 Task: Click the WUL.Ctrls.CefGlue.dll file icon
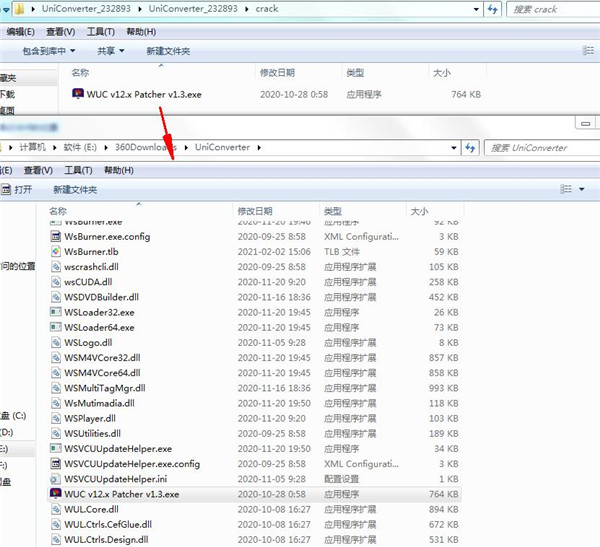56,524
